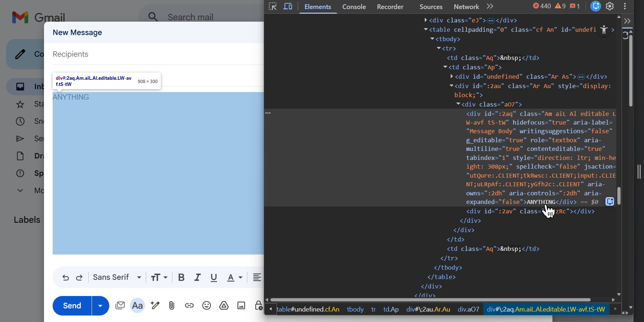Screen dimensions: 644x322
Task: Toggle formatting options Aa button
Action: click(x=137, y=306)
